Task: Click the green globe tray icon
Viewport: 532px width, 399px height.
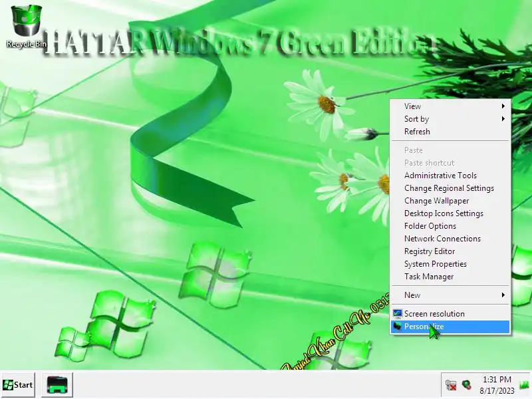Action: coord(467,385)
